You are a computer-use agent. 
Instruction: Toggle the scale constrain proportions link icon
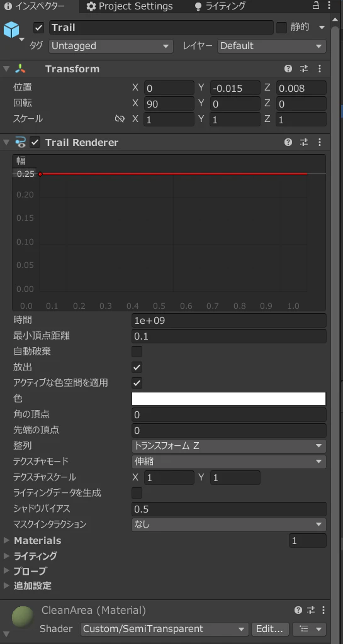[120, 119]
